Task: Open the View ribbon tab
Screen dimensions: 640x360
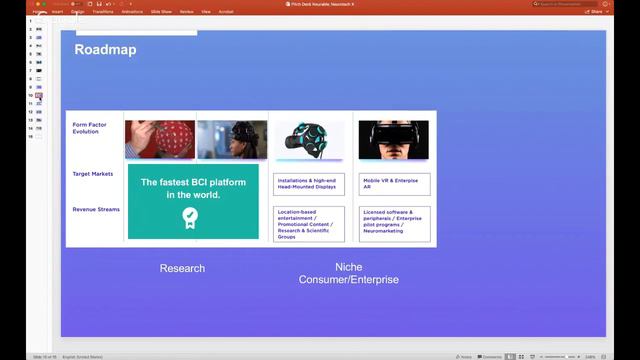Action: (206, 12)
